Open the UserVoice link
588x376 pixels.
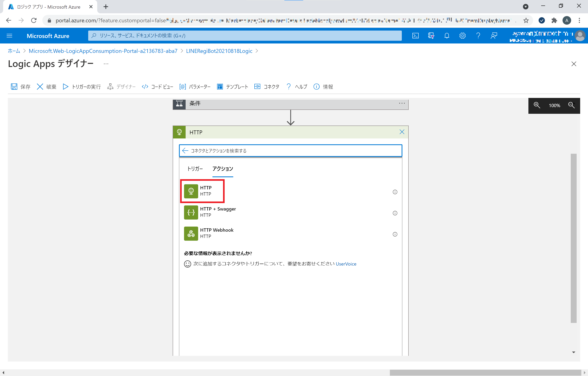click(346, 264)
